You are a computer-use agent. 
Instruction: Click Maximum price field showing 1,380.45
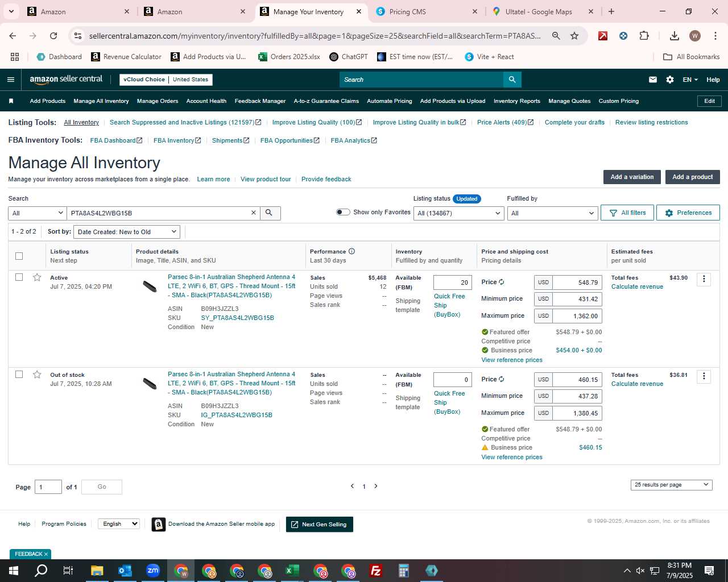pyautogui.click(x=577, y=413)
